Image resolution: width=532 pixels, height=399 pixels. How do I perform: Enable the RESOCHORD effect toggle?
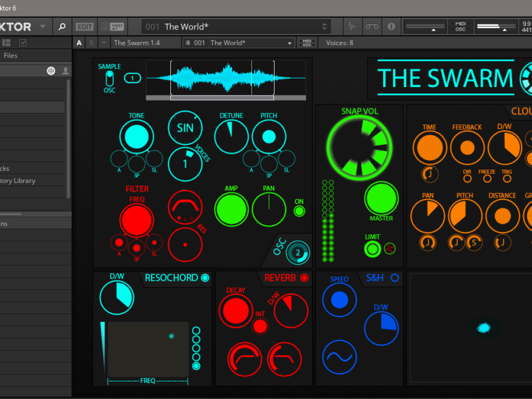point(205,278)
